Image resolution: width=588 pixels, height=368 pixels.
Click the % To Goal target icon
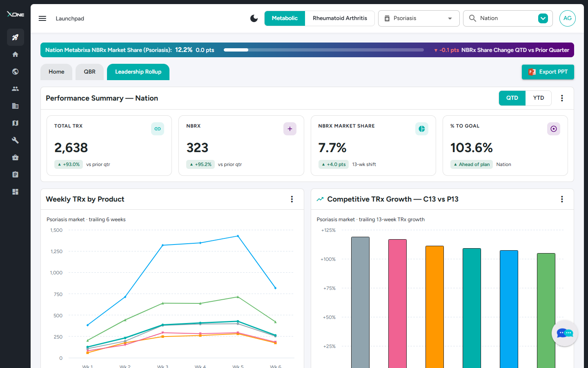(554, 129)
